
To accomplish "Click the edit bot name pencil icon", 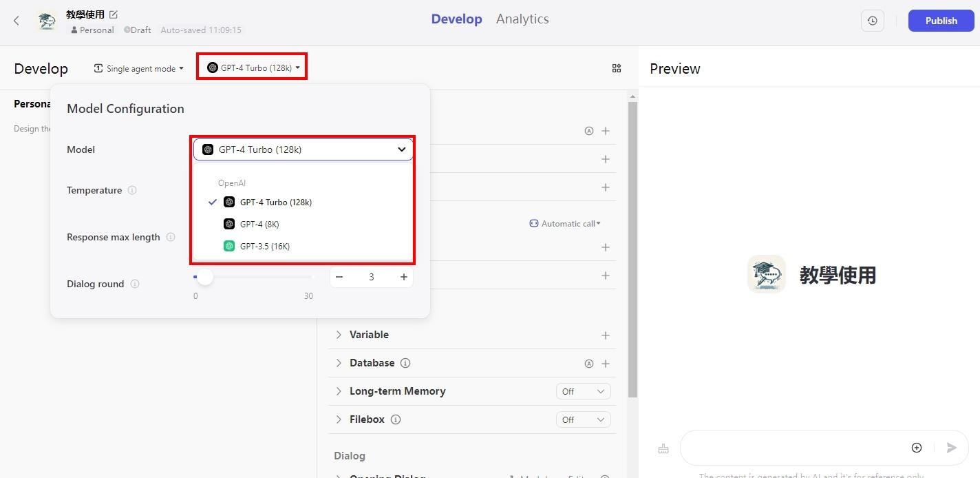I will (114, 14).
